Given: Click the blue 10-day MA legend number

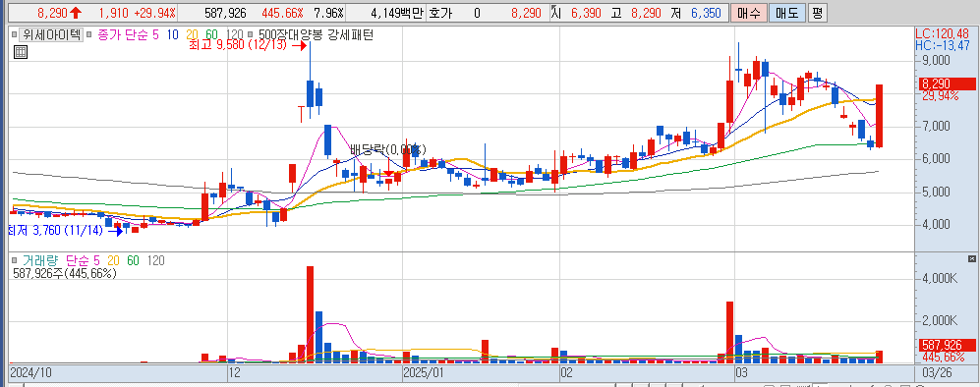Looking at the screenshot, I should point(172,35).
